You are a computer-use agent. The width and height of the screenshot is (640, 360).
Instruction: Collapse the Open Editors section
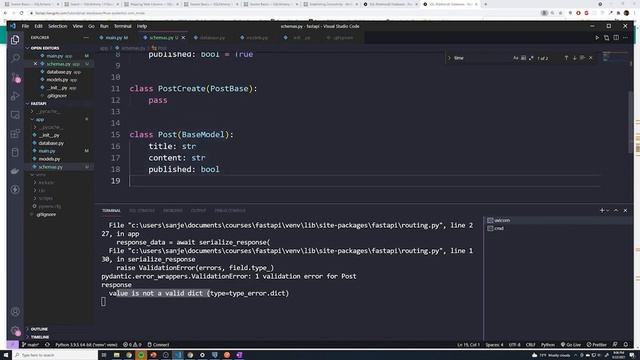(x=45, y=48)
